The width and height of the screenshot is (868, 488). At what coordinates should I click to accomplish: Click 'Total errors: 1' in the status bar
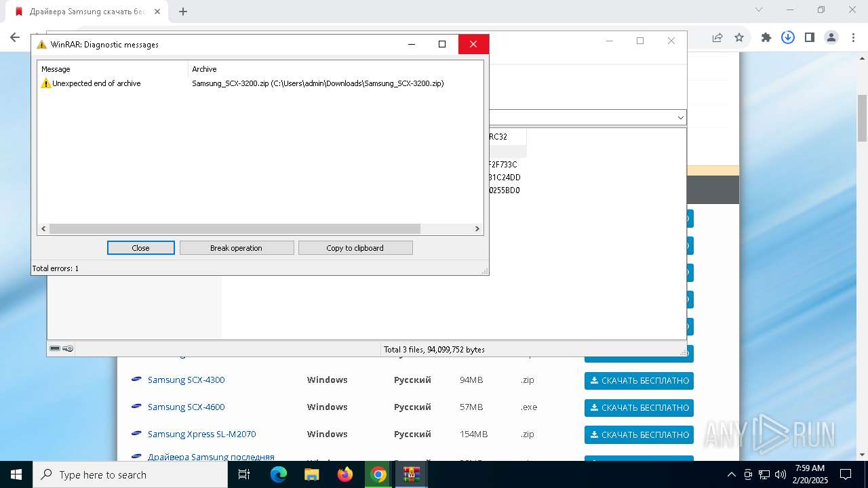pyautogui.click(x=56, y=268)
